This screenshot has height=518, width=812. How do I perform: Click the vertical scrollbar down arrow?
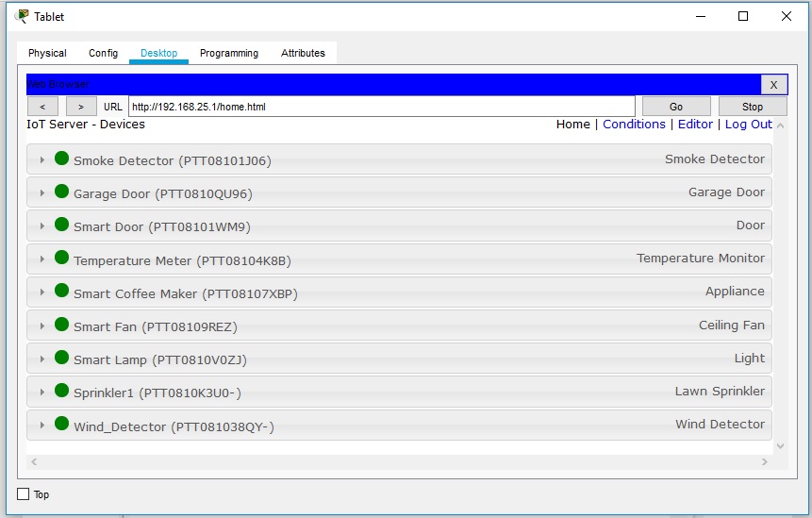click(x=781, y=446)
